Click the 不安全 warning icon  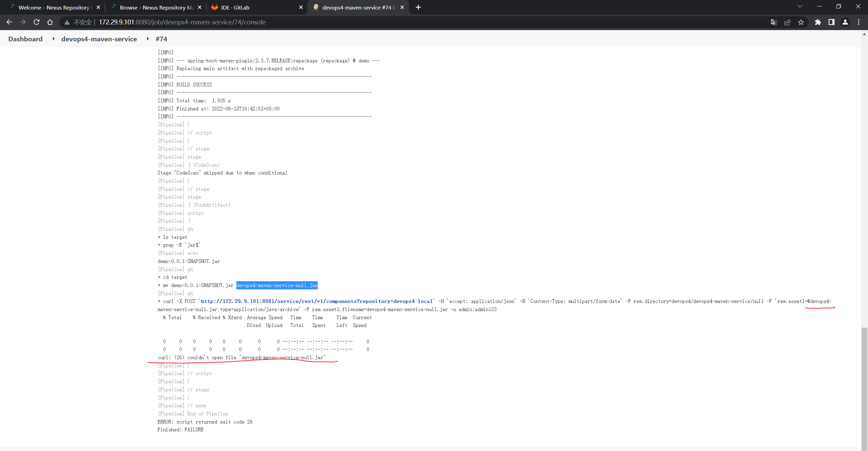tap(67, 22)
